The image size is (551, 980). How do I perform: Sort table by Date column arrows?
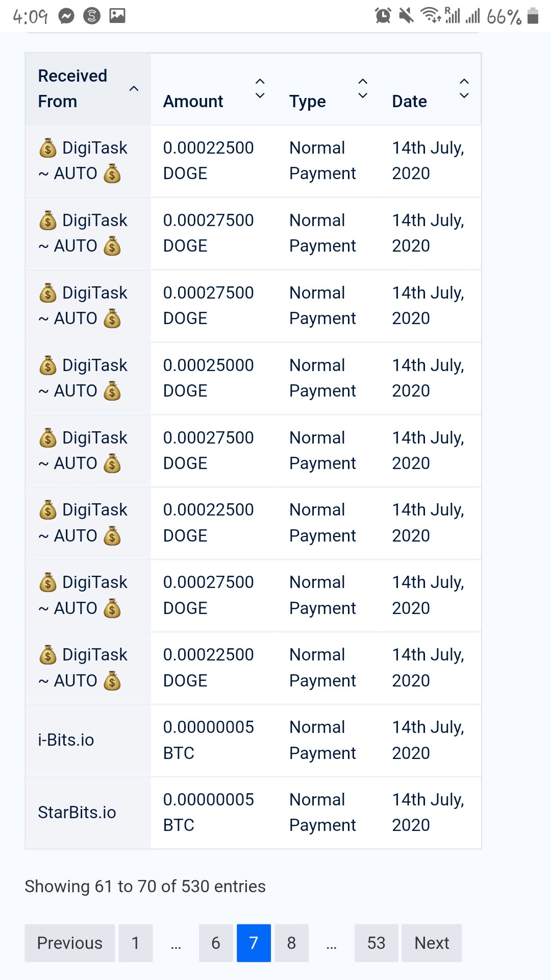click(464, 88)
